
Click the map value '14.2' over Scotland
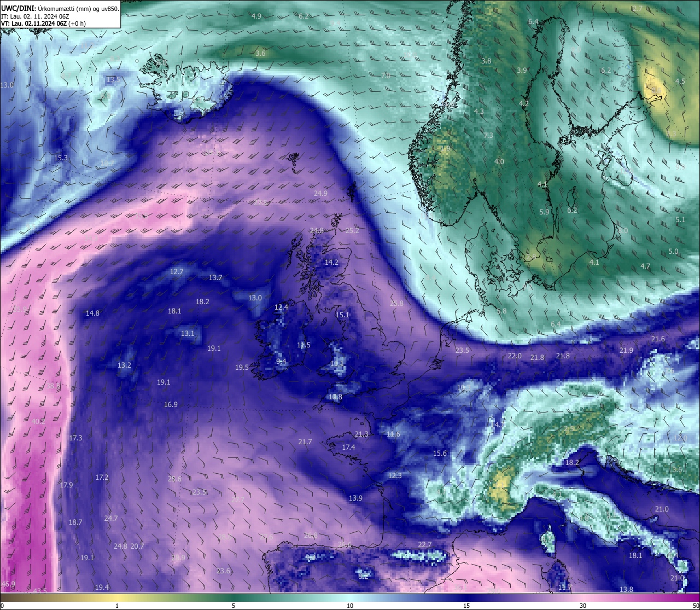click(331, 263)
